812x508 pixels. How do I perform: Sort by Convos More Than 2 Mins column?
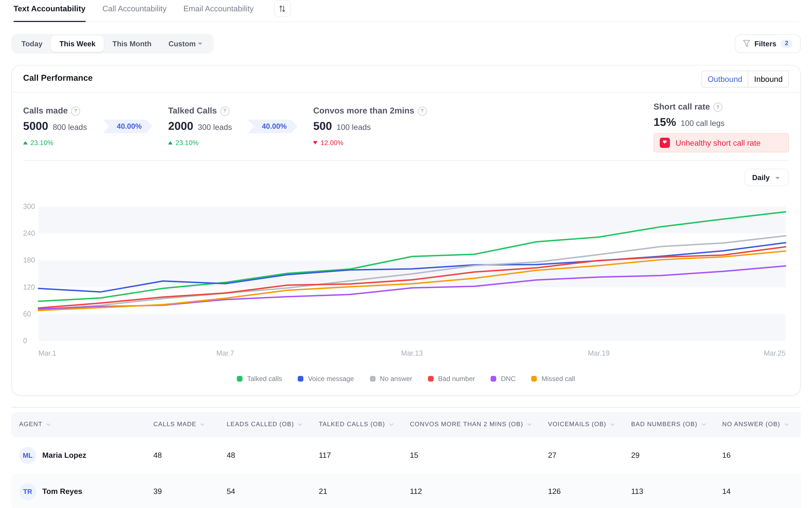coord(471,424)
